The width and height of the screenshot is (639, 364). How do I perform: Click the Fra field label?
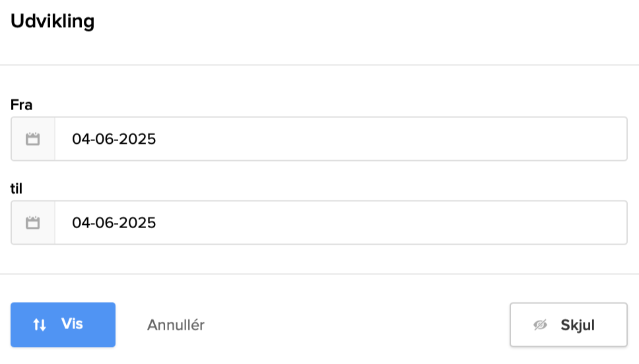(22, 105)
